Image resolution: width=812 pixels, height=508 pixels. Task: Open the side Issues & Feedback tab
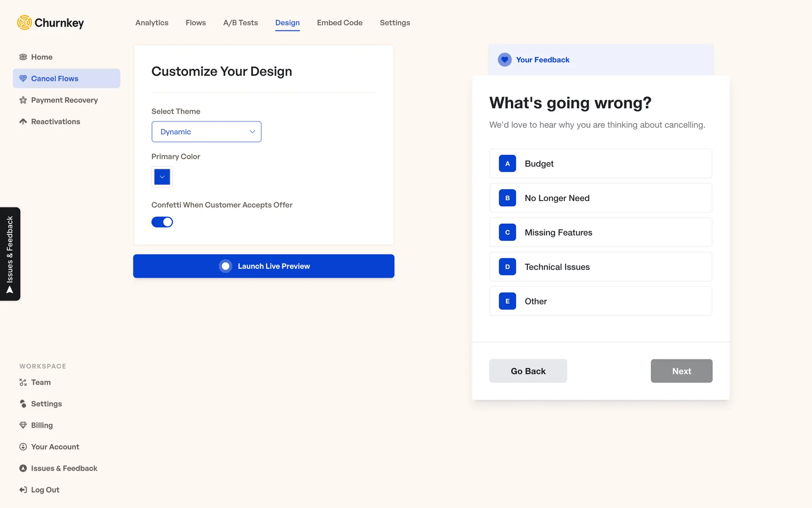tap(10, 254)
